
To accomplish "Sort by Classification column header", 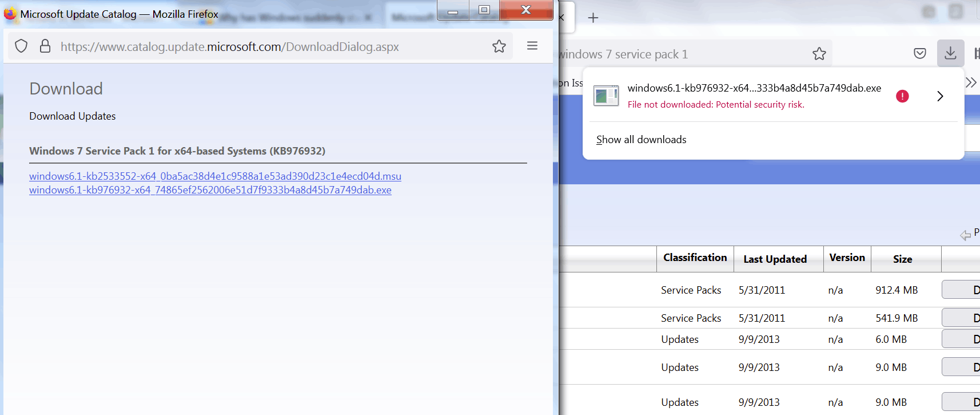I will tap(695, 258).
